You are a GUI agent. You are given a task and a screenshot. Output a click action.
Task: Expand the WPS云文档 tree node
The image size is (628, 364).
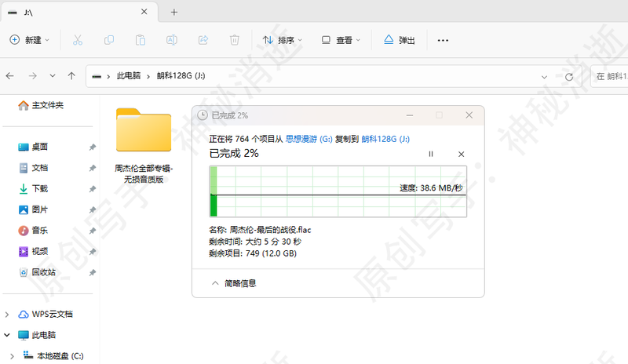pos(7,315)
